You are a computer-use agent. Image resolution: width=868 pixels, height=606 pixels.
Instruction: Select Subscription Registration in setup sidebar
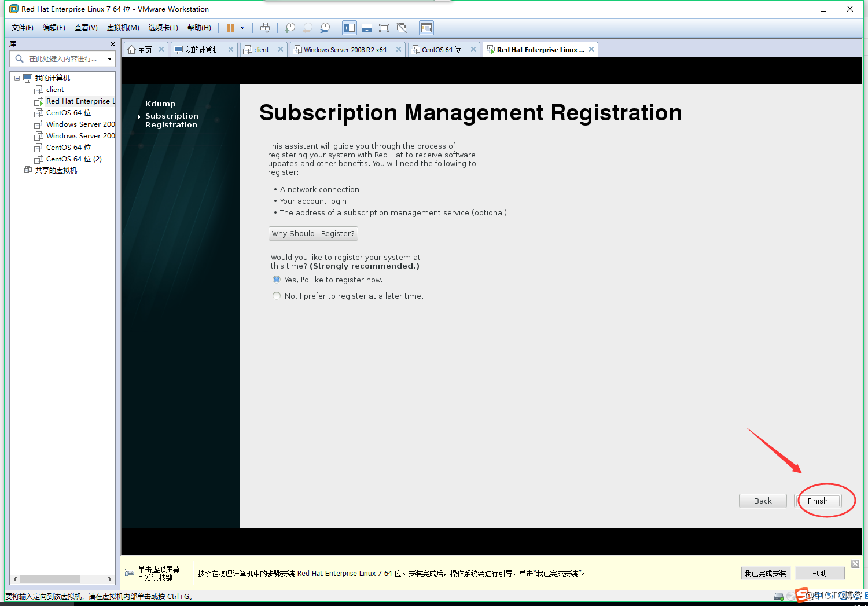171,120
